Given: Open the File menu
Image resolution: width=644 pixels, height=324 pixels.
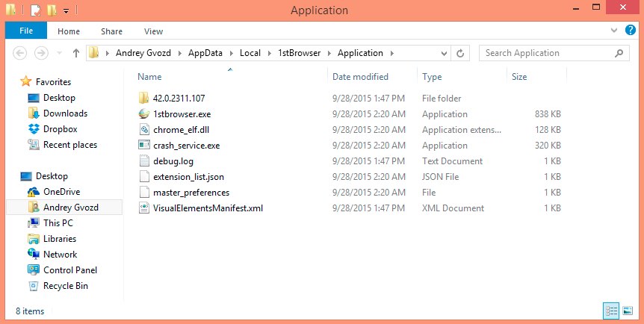Looking at the screenshot, I should [25, 31].
